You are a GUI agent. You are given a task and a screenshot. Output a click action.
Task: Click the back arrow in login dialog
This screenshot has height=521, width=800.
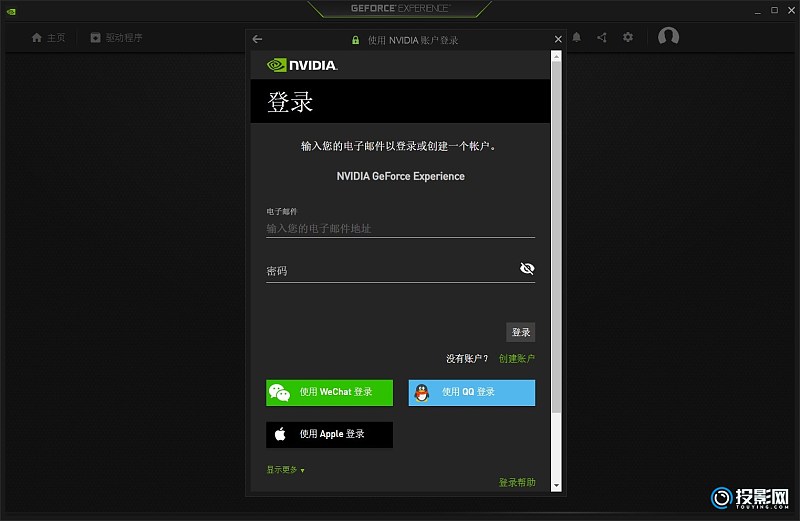tap(257, 39)
